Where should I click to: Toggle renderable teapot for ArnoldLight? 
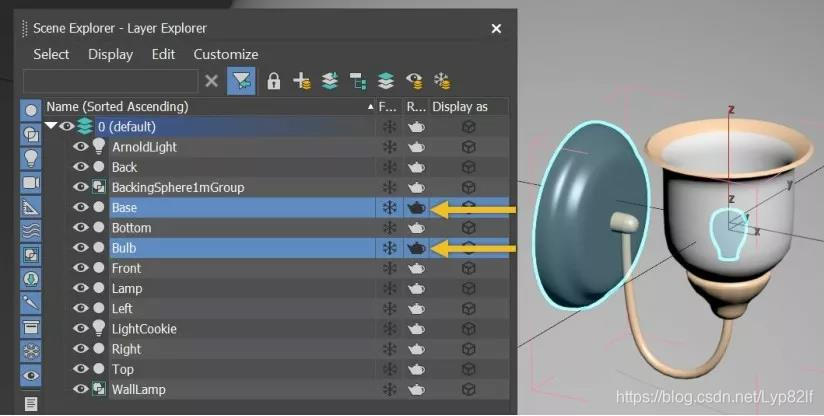(x=416, y=147)
